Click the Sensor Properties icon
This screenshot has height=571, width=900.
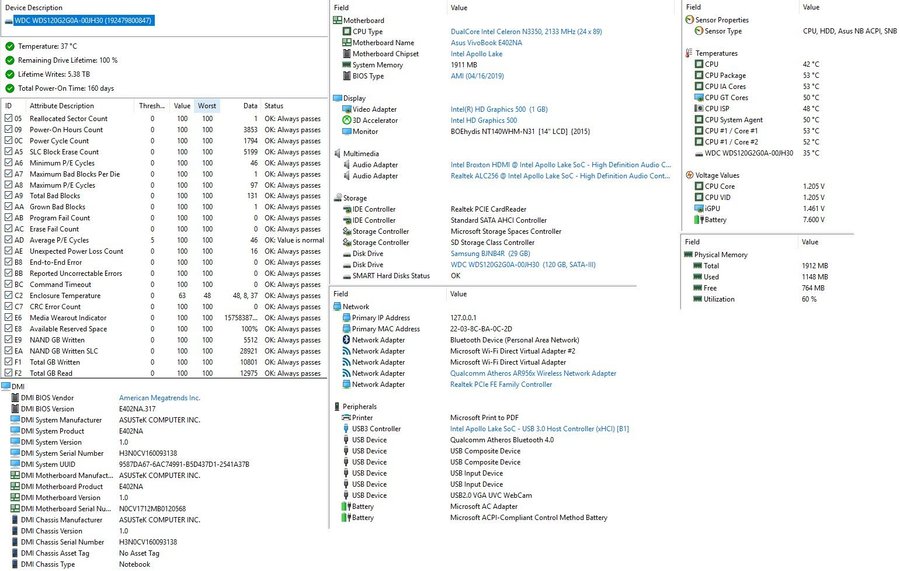tap(688, 20)
